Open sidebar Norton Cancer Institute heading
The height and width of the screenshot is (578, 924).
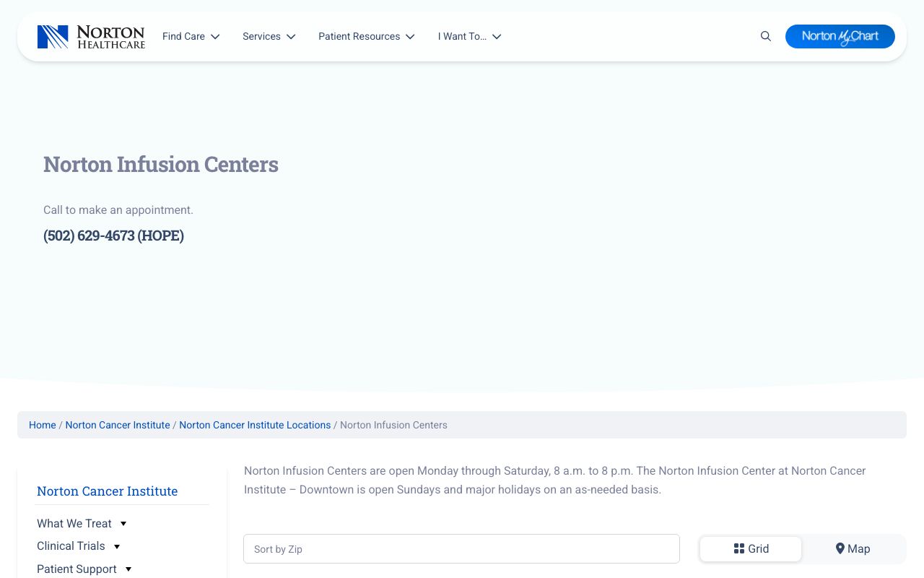point(107,491)
